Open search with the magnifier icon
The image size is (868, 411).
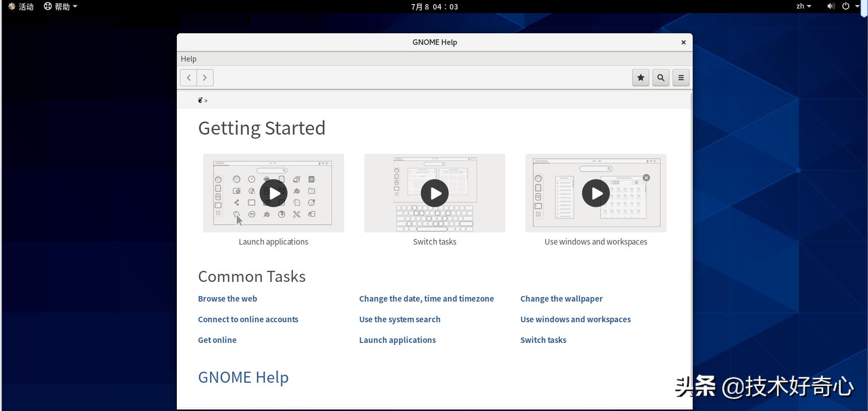tap(661, 78)
